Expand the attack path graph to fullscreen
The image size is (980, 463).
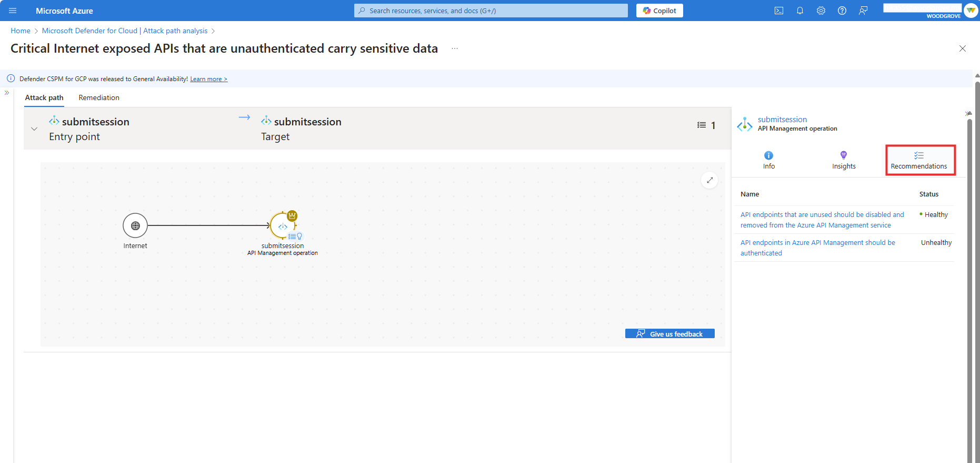[x=709, y=180]
